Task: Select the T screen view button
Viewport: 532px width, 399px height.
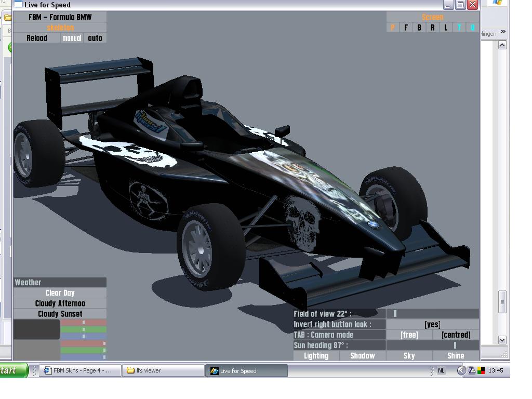Action: pyautogui.click(x=459, y=28)
